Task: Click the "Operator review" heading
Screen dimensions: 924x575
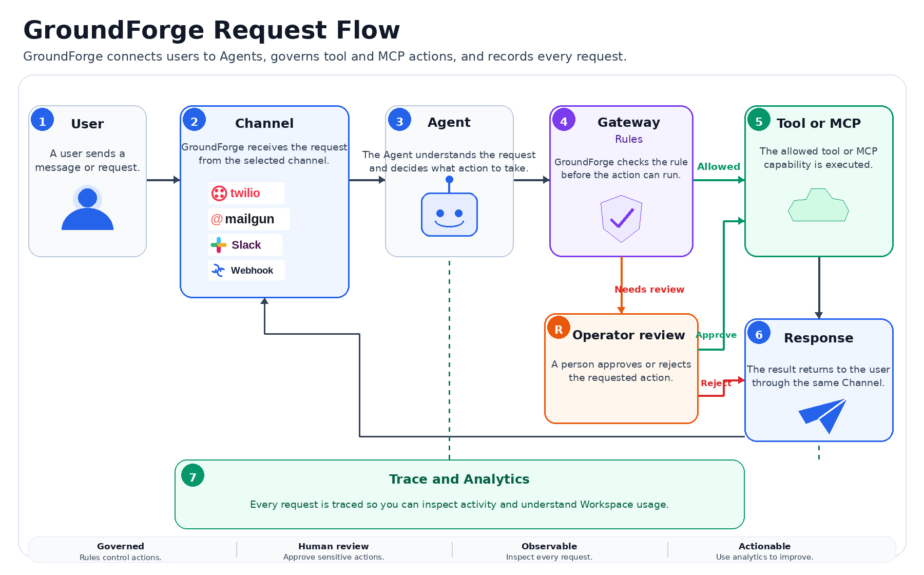Action: click(629, 335)
